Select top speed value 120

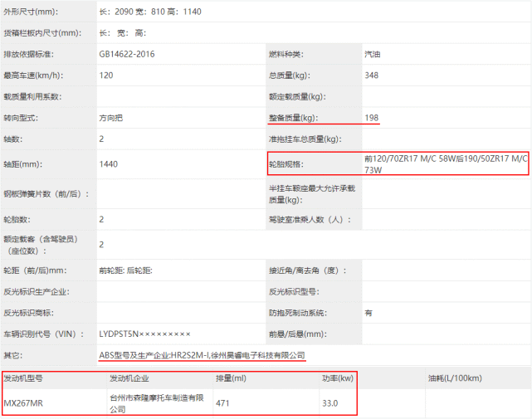click(106, 76)
